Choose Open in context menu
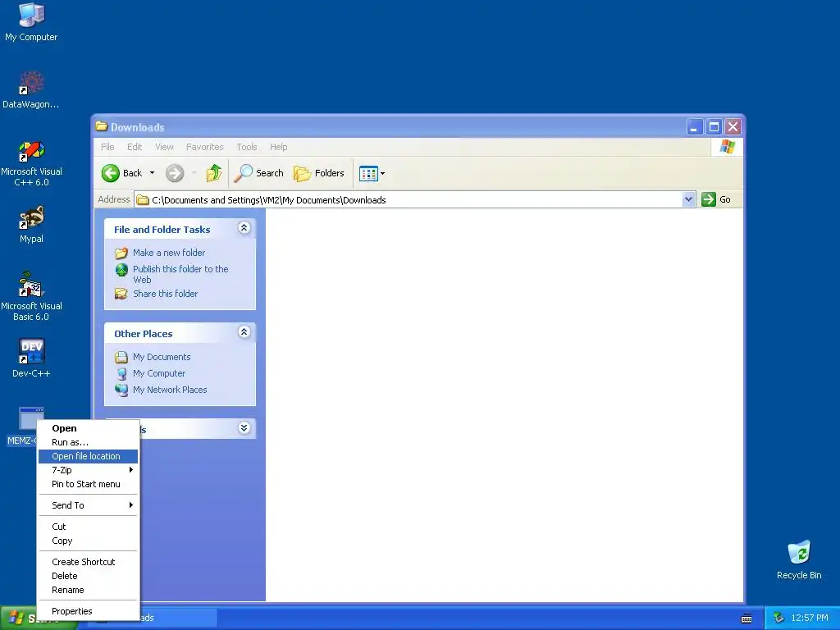Viewport: 840px width, 630px height. pos(88,428)
